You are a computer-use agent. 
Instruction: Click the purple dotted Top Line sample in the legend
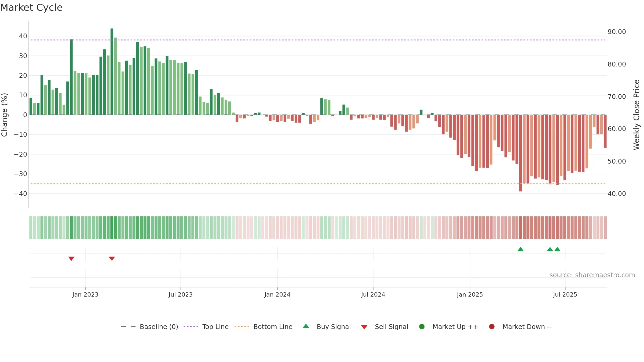pyautogui.click(x=191, y=327)
